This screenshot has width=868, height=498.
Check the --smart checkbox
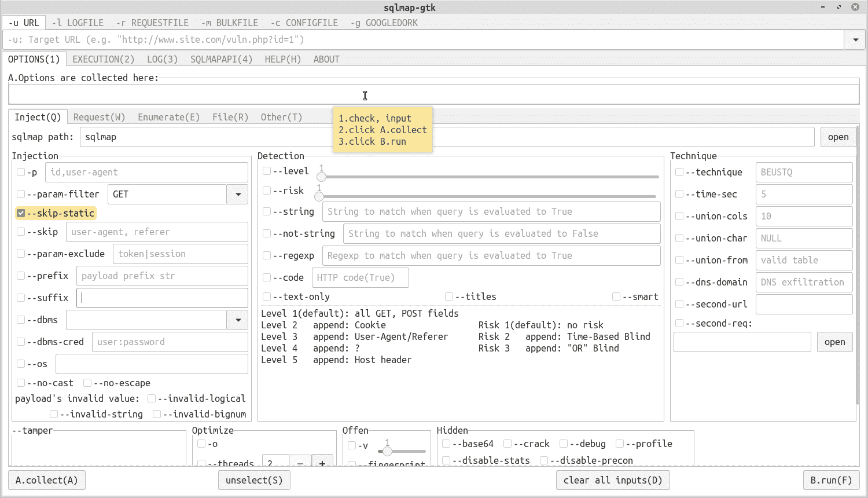[616, 296]
